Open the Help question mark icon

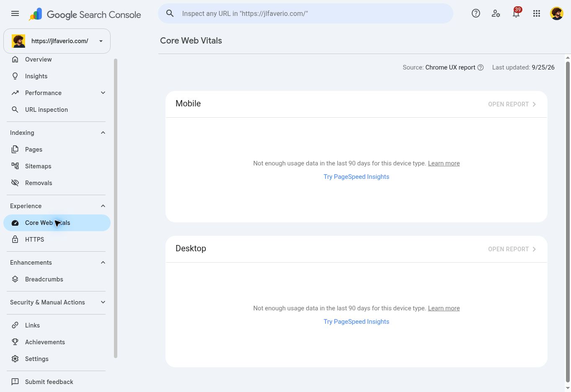pyautogui.click(x=476, y=13)
